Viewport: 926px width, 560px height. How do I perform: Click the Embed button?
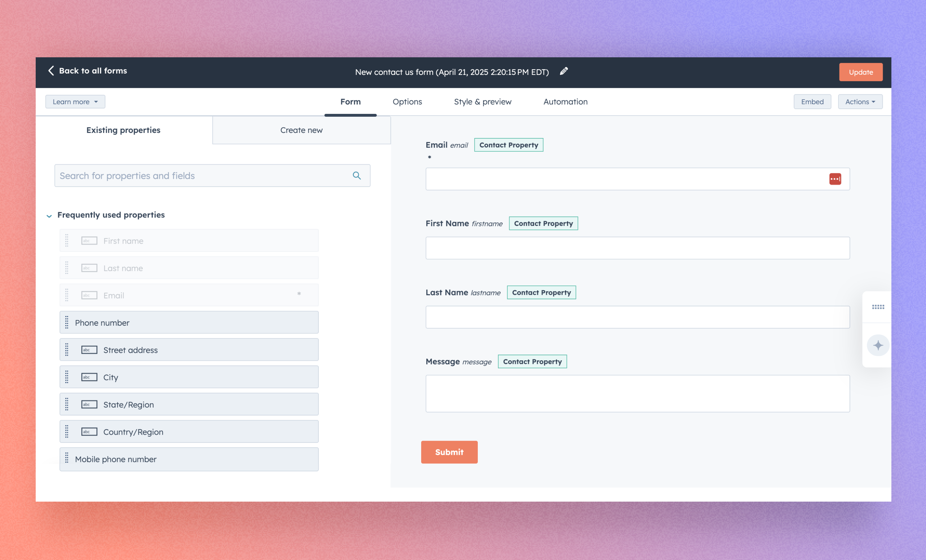[x=812, y=102]
